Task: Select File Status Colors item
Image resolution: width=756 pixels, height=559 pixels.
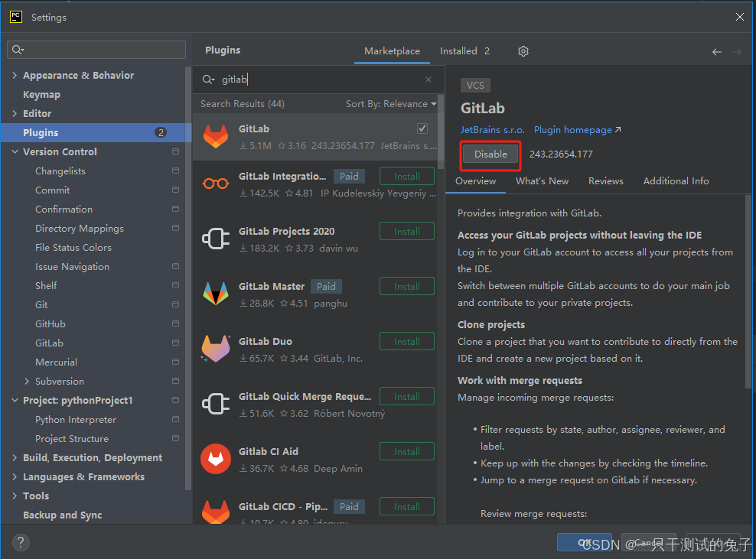Action: pos(73,247)
